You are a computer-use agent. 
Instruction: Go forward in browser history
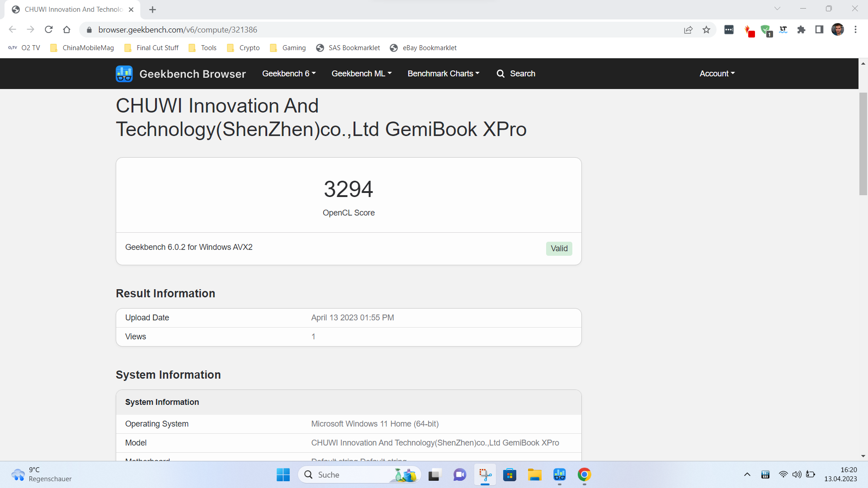click(x=30, y=30)
